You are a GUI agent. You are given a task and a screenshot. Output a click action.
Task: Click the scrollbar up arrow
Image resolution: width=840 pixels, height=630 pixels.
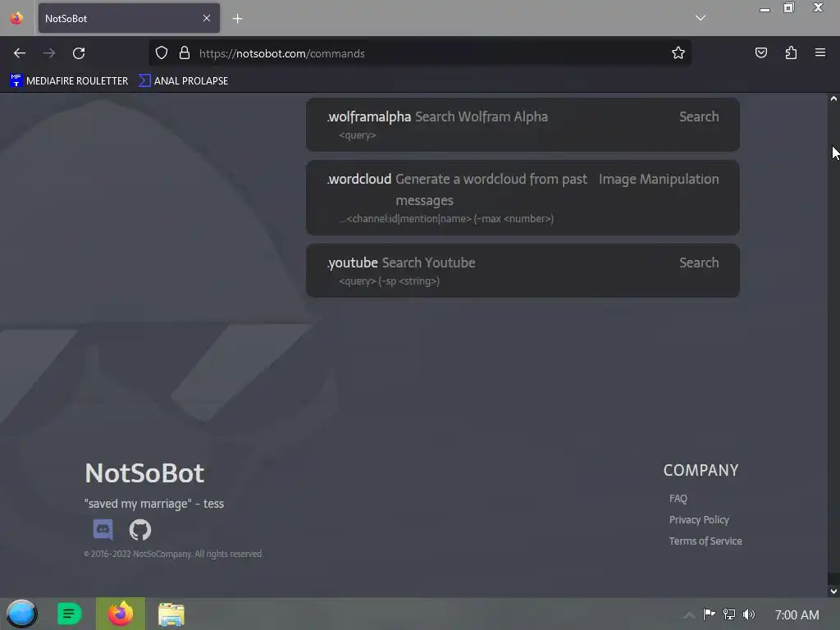click(x=833, y=98)
